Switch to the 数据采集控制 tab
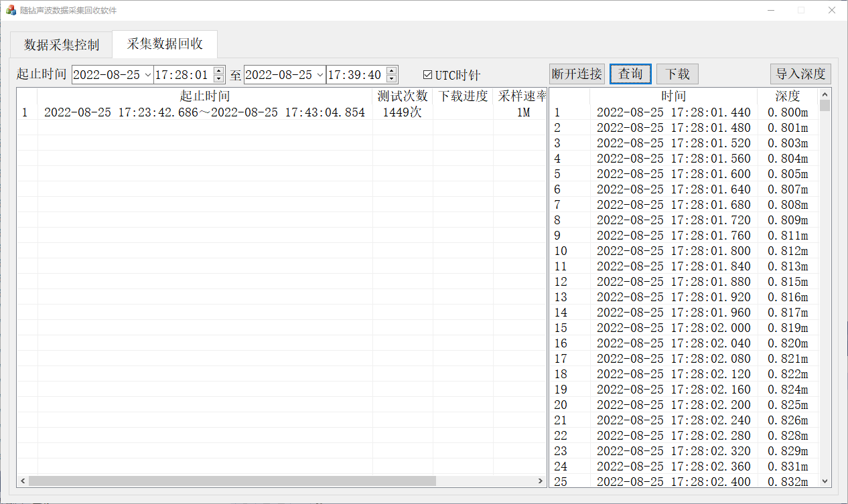 [62, 45]
